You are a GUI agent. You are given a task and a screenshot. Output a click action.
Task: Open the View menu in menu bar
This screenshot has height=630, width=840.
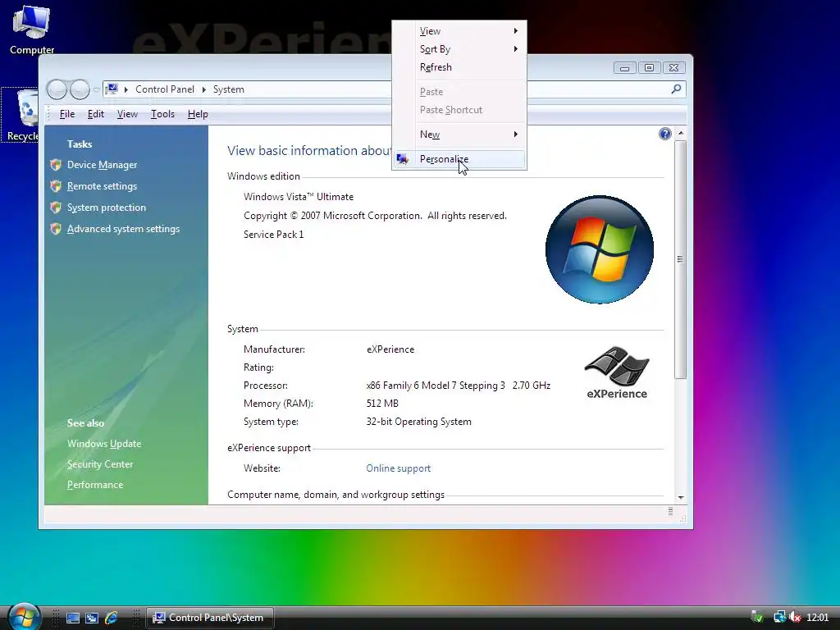[x=127, y=114]
